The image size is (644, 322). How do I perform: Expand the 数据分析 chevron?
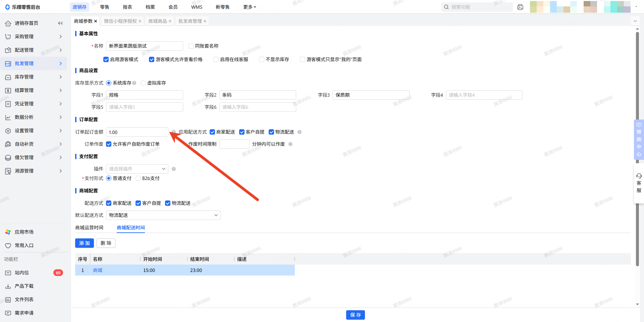pos(61,117)
